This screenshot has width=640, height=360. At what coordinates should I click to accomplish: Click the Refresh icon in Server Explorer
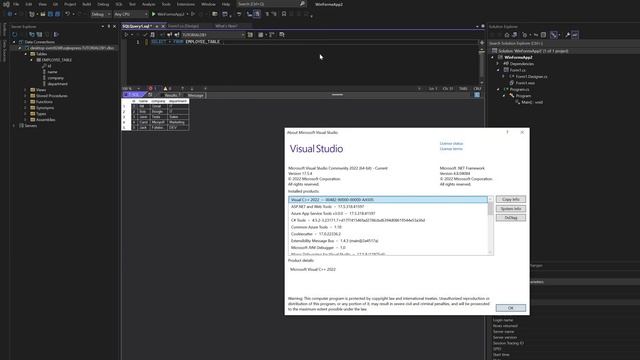click(x=15, y=35)
